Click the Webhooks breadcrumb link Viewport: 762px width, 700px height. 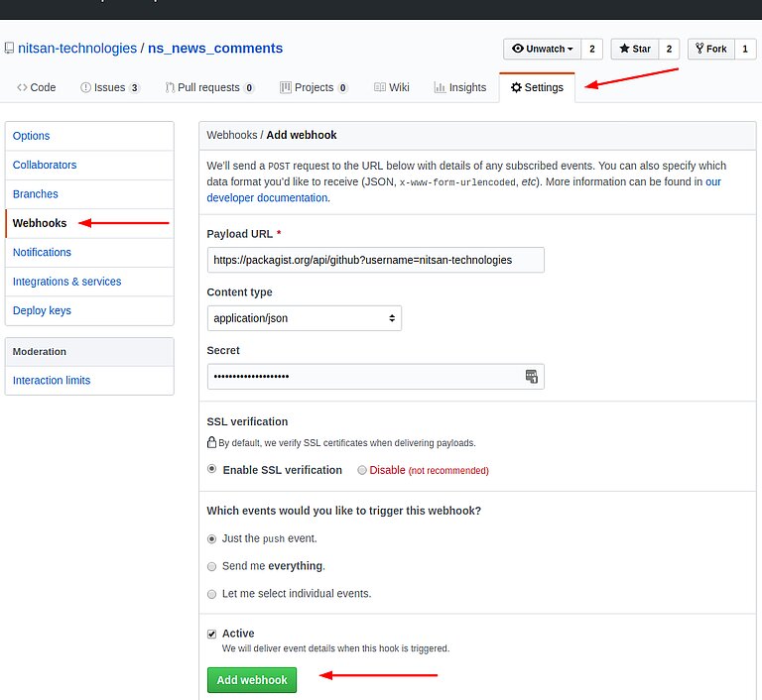point(232,135)
